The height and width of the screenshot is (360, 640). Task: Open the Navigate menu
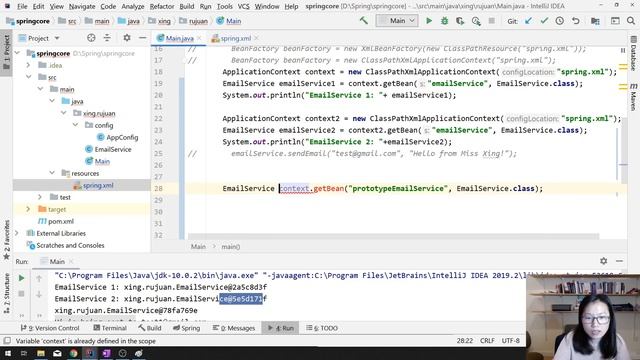pyautogui.click(x=82, y=7)
